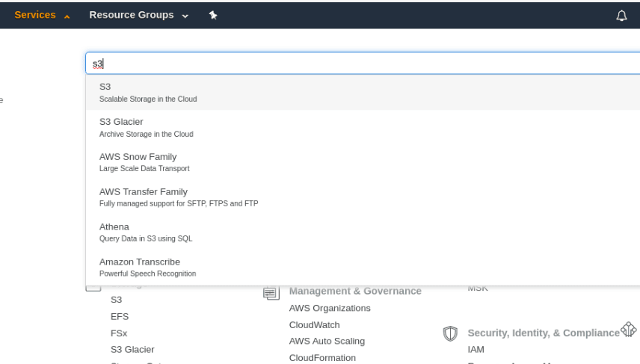The height and width of the screenshot is (364, 640).
Task: Click the Management & Governance heading
Action: click(x=355, y=291)
